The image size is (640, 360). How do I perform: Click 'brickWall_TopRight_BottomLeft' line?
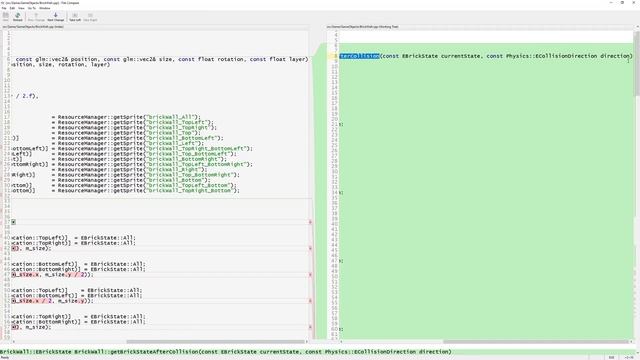point(132,149)
